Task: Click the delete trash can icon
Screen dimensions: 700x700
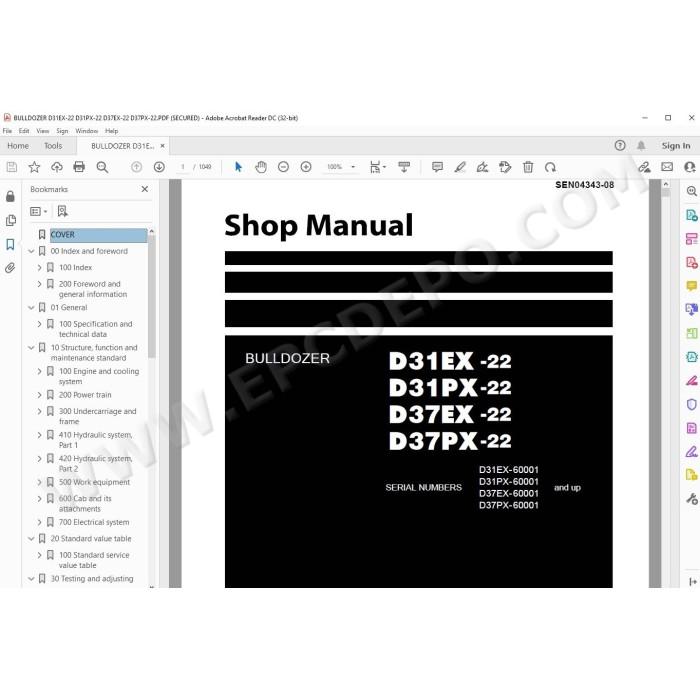Action: 528,167
